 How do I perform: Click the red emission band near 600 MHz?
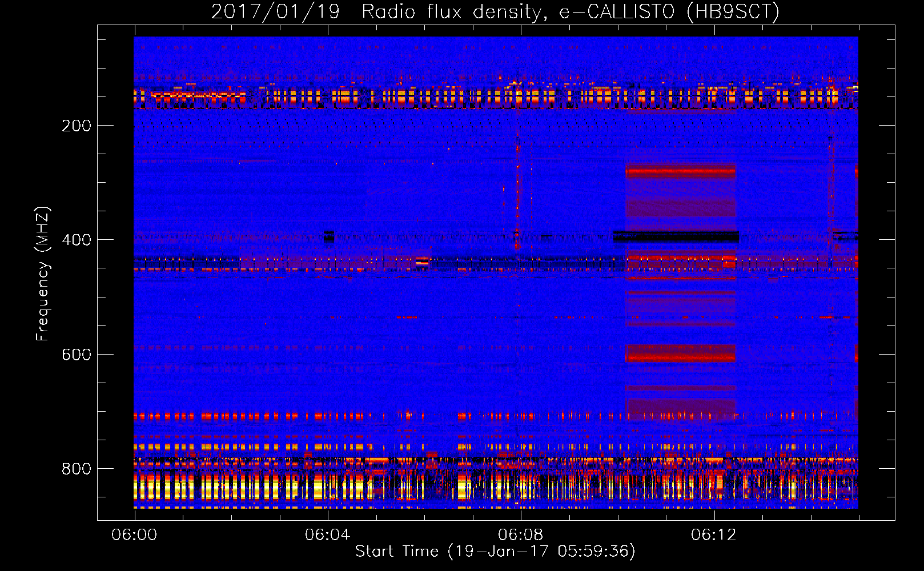point(680,353)
